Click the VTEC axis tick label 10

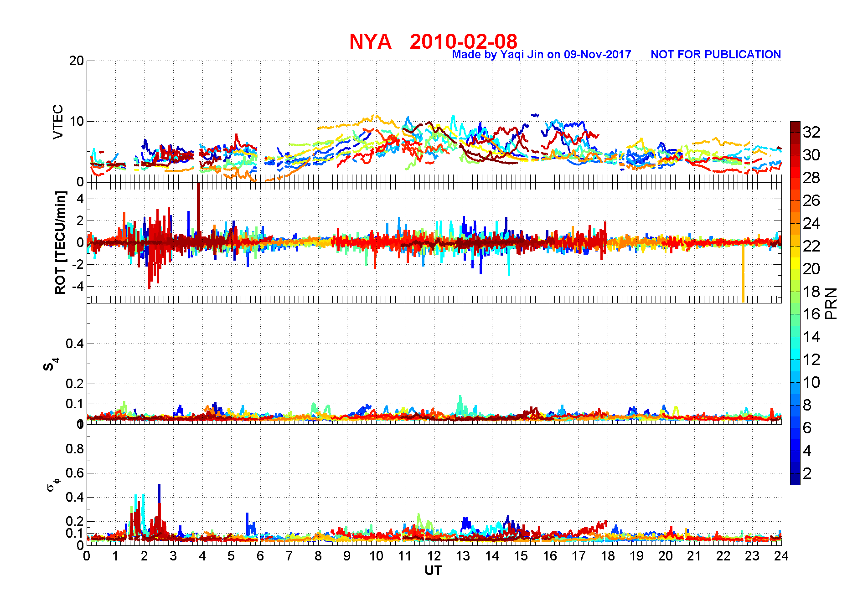coord(77,121)
